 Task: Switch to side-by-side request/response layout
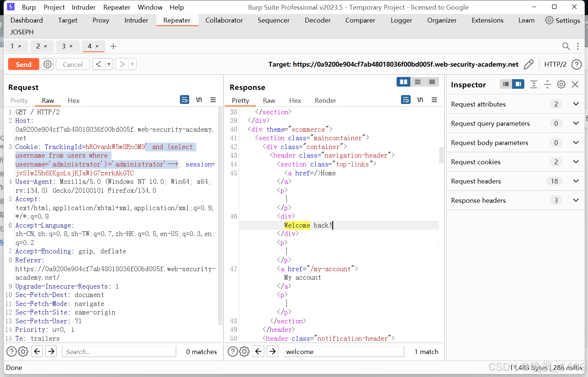click(x=404, y=82)
